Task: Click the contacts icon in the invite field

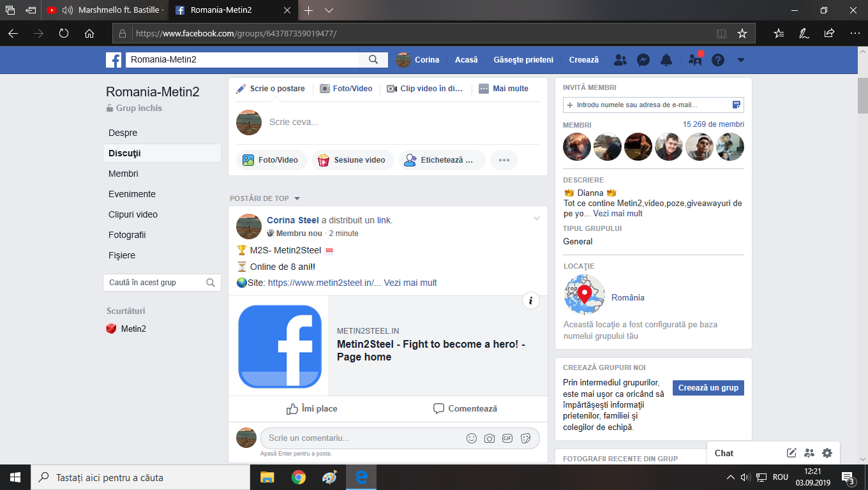Action: [736, 105]
